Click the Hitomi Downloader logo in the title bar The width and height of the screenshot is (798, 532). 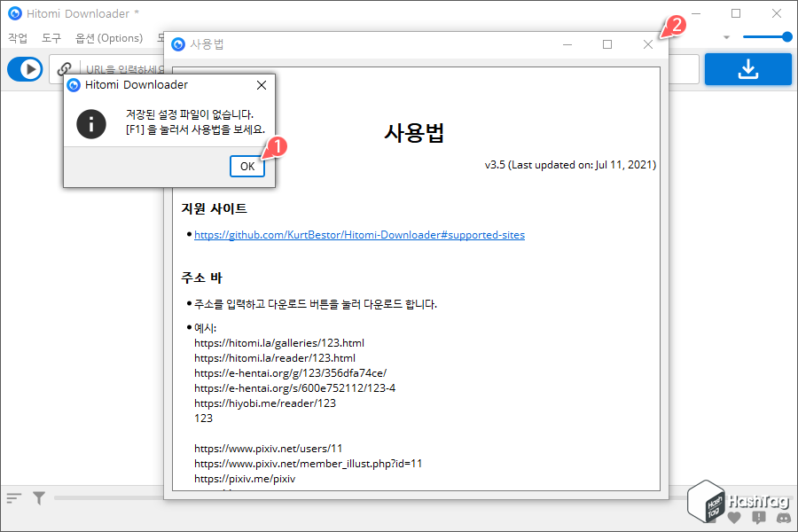click(x=13, y=13)
